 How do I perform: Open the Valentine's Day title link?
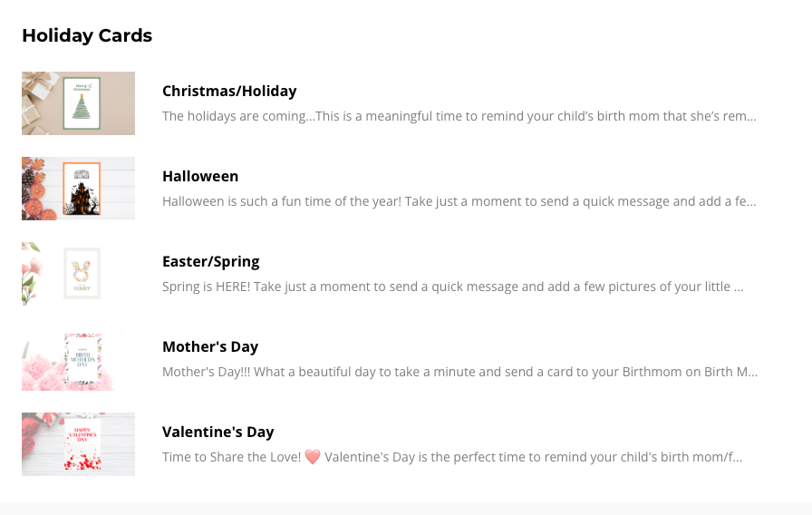217,432
